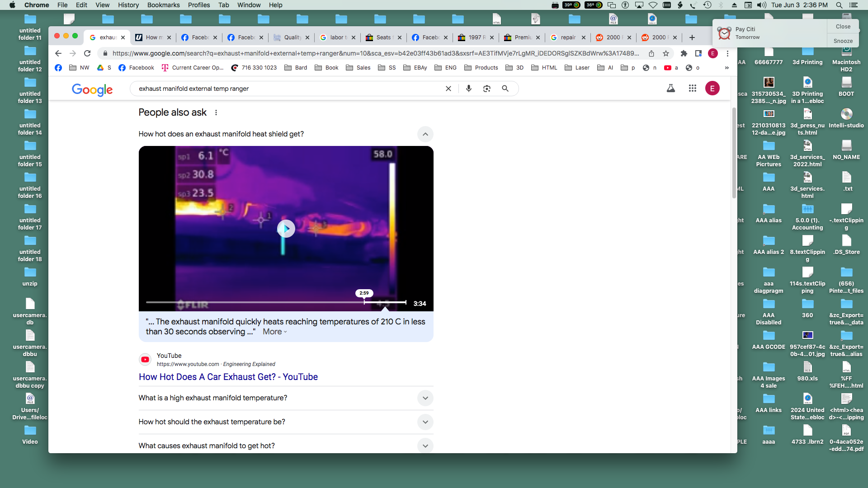Bookmark this page with star icon

666,53
